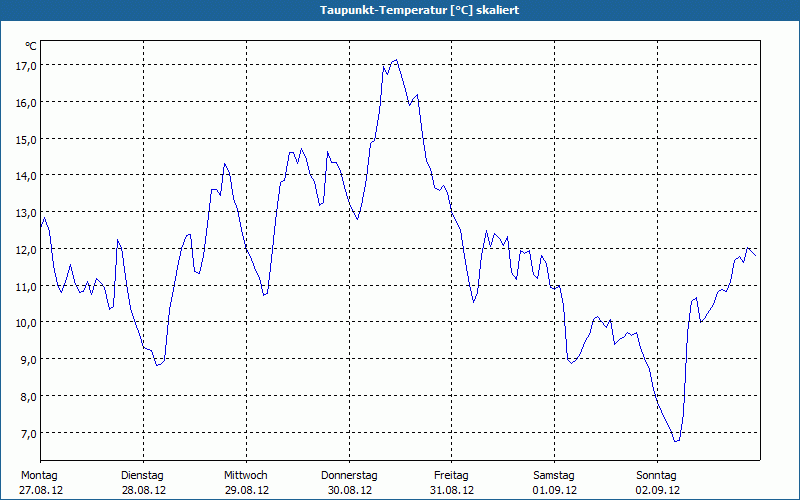Image resolution: width=800 pixels, height=500 pixels.
Task: Click the 7,0 y-axis label
Action: pyautogui.click(x=28, y=433)
